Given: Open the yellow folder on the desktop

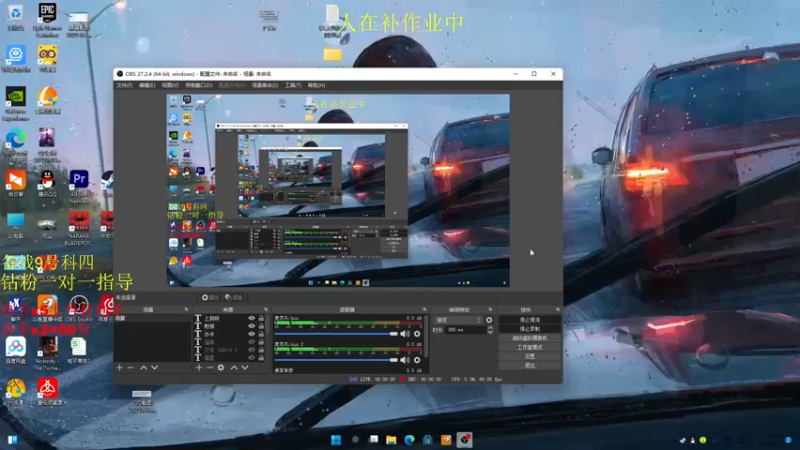Looking at the screenshot, I should [x=332, y=54].
